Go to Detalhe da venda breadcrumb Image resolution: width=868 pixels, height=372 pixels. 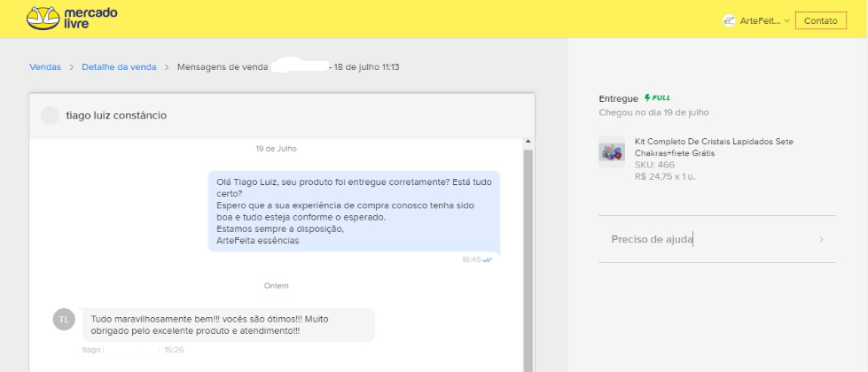click(x=119, y=67)
